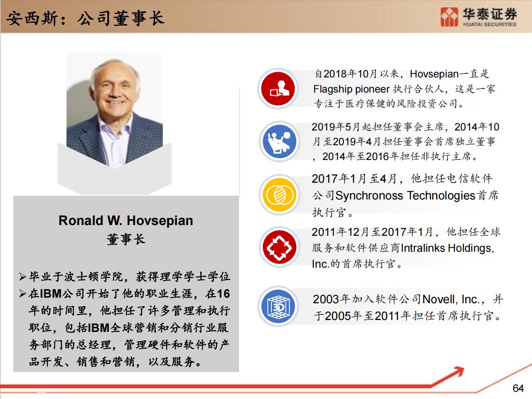Click the red circular arrows icon
The image size is (532, 399).
279,247
